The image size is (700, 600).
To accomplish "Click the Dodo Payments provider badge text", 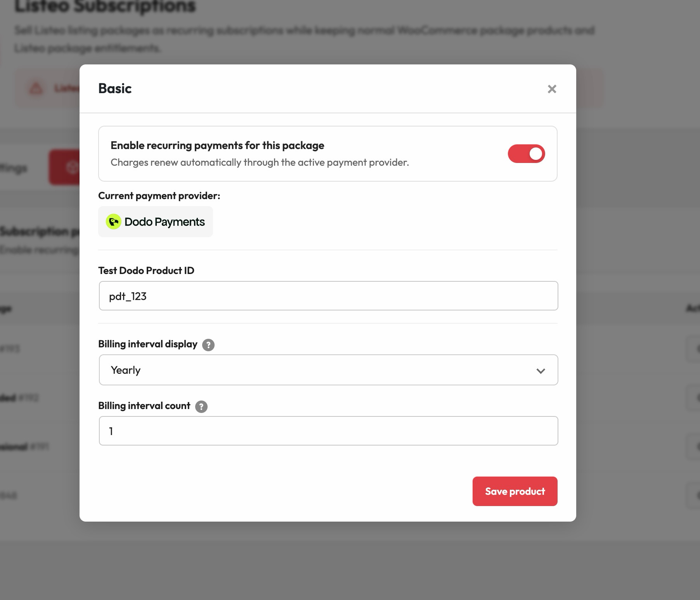I will click(x=165, y=222).
